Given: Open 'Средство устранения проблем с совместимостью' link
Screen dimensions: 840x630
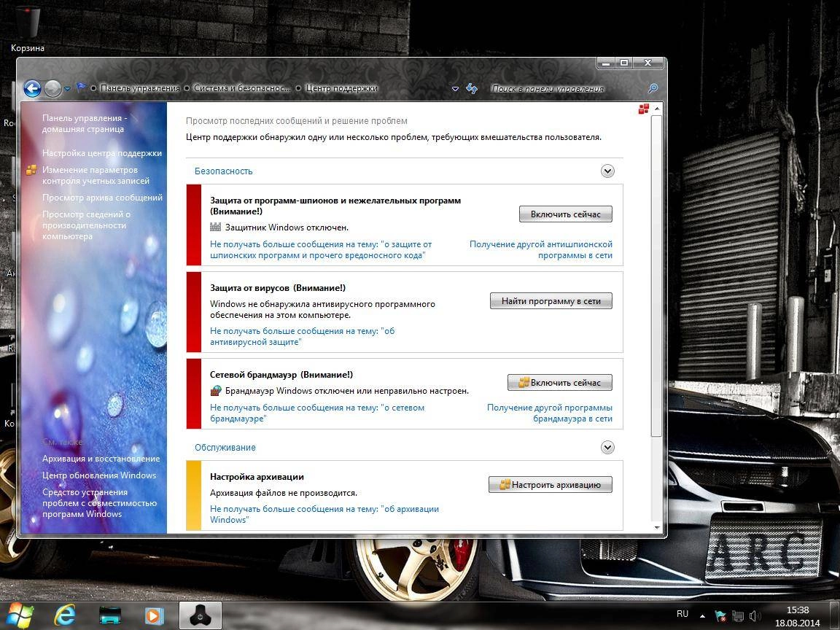Looking at the screenshot, I should (99, 503).
